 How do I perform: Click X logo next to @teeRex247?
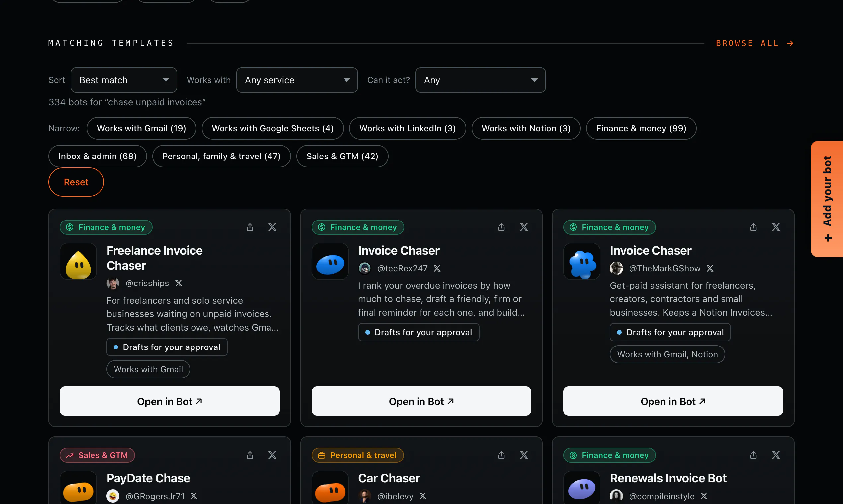pos(437,268)
